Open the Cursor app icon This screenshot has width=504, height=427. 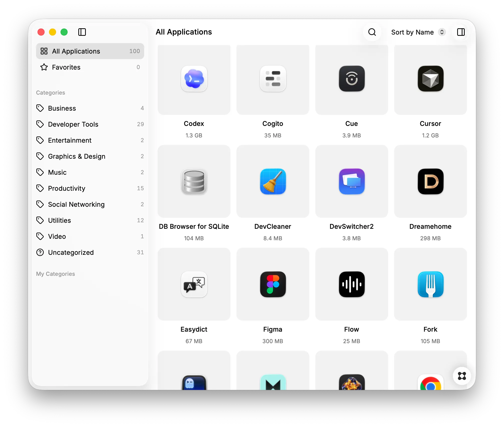tap(430, 79)
